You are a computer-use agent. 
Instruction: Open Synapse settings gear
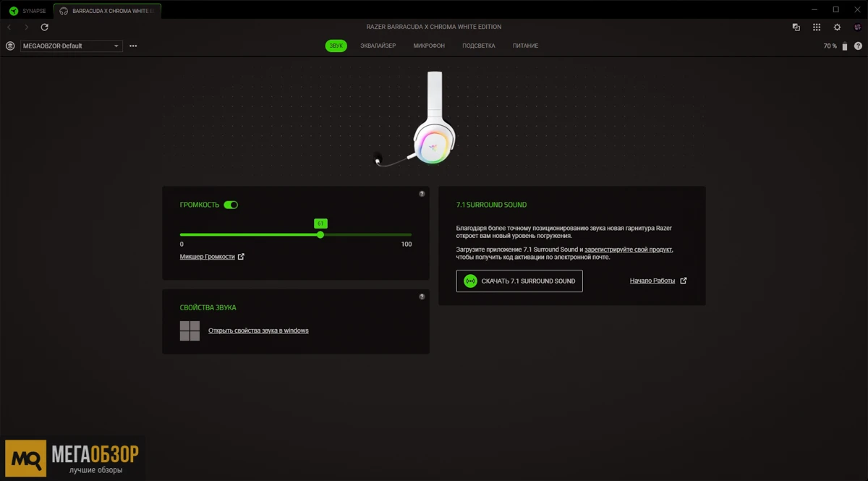(837, 27)
